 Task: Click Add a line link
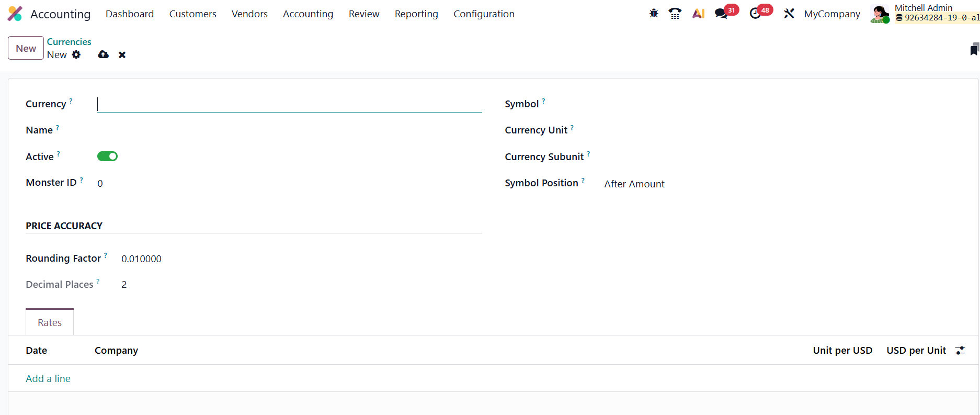48,378
